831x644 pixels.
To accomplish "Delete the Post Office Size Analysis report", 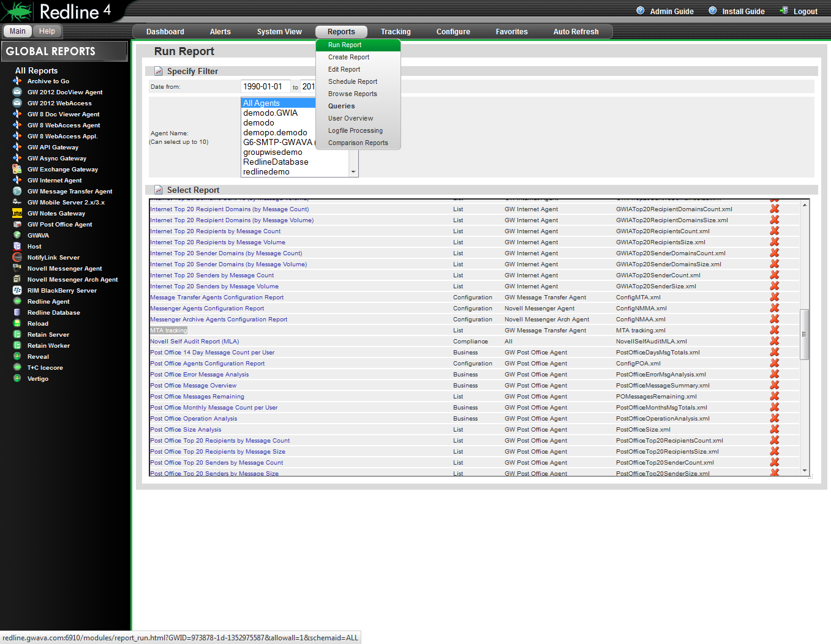I will click(x=775, y=429).
